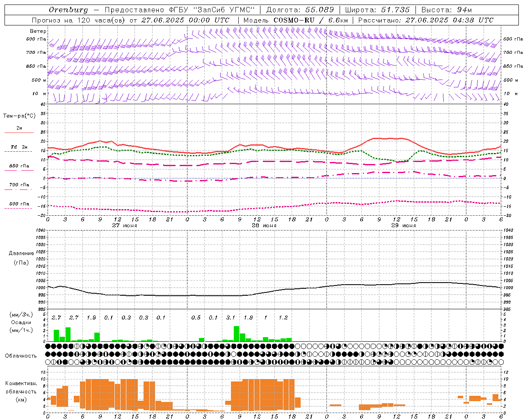The height and width of the screenshot is (420, 525).
Task: Click the '27 июня' date label
Action: coord(125,226)
